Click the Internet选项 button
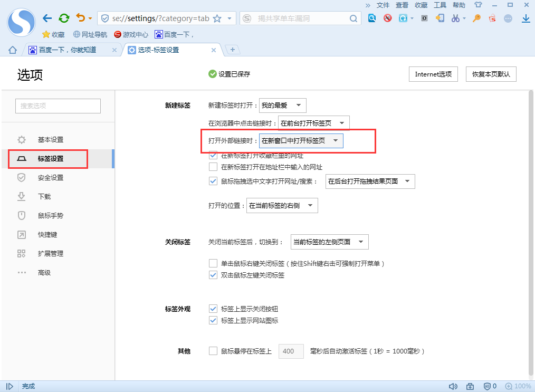535x392 pixels. pos(433,74)
